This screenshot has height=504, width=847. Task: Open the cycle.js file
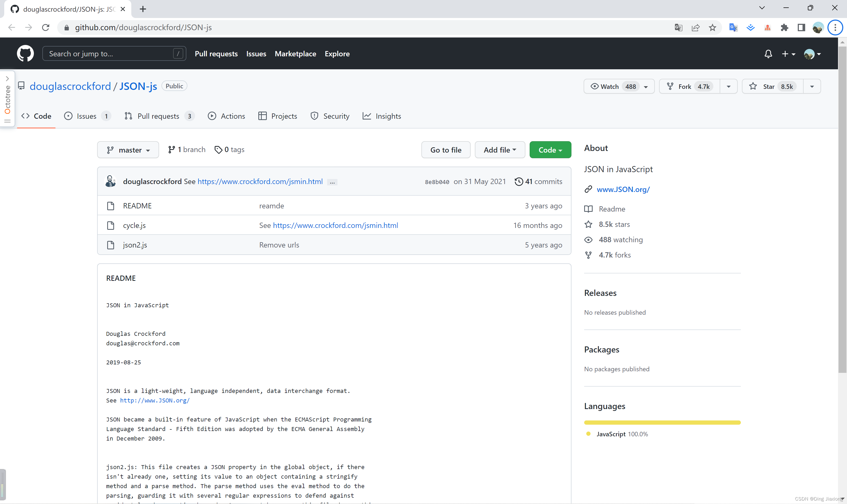click(x=134, y=226)
